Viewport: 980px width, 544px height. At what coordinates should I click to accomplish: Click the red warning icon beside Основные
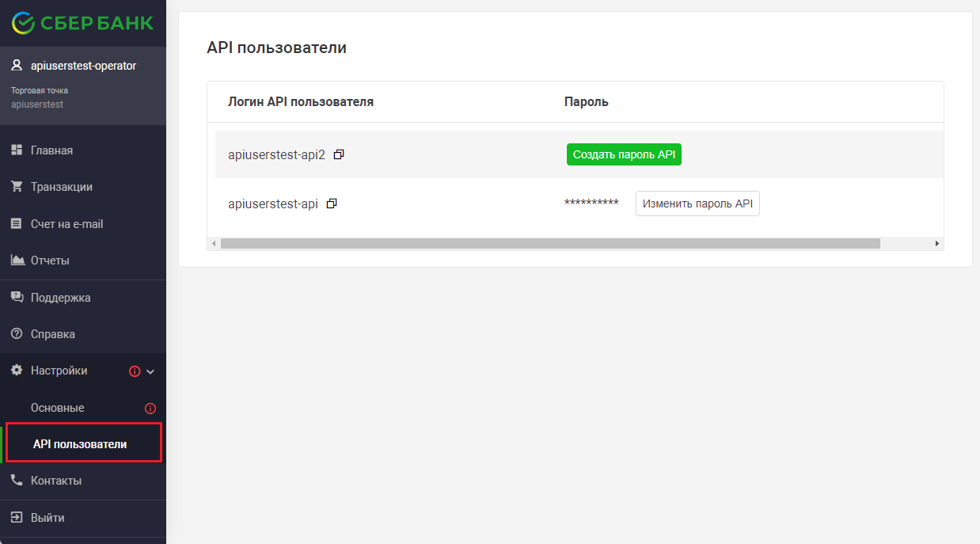pos(150,409)
